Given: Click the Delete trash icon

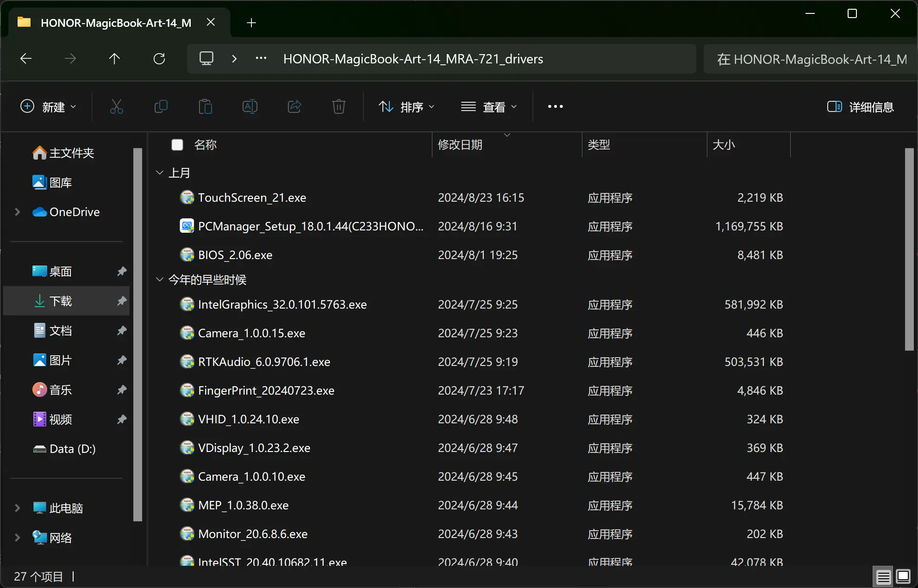Looking at the screenshot, I should (339, 107).
